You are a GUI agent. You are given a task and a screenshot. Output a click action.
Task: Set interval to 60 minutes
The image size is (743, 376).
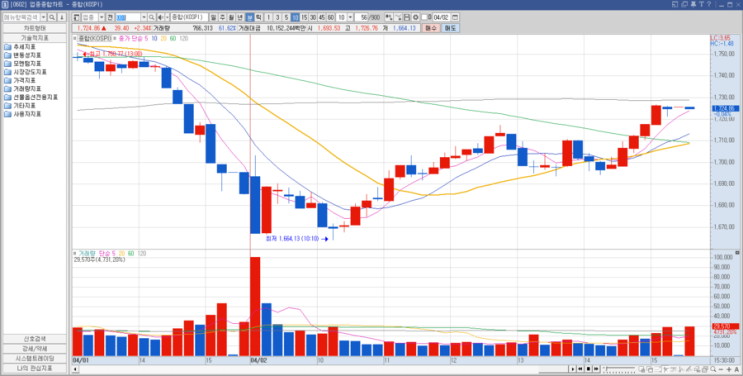(330, 17)
